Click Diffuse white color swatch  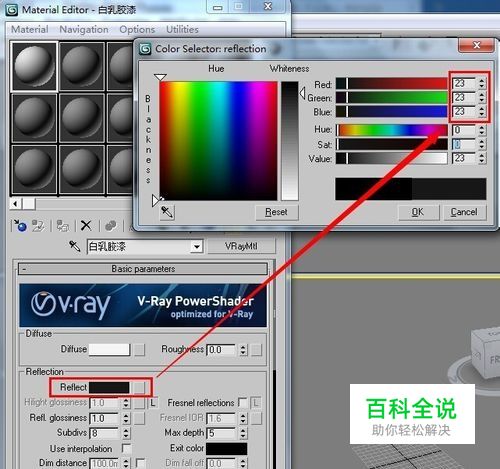[x=109, y=349]
